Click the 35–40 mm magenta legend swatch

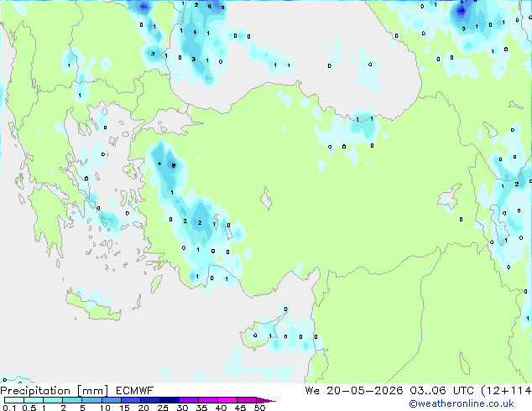207,400
